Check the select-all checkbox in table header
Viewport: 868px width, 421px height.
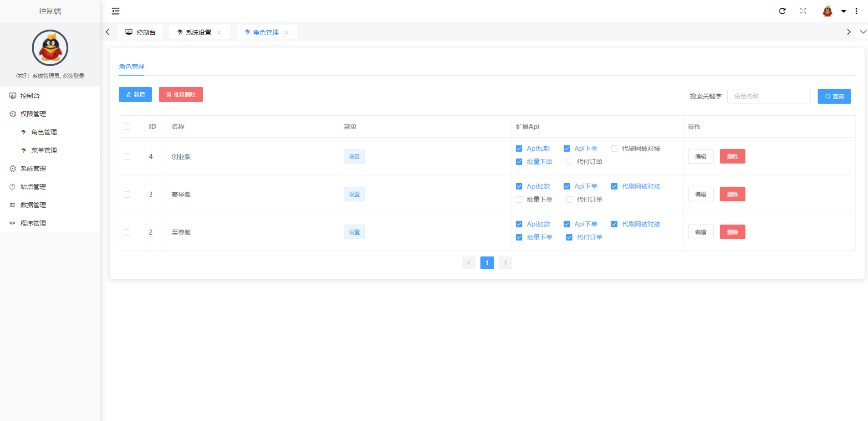click(x=127, y=126)
